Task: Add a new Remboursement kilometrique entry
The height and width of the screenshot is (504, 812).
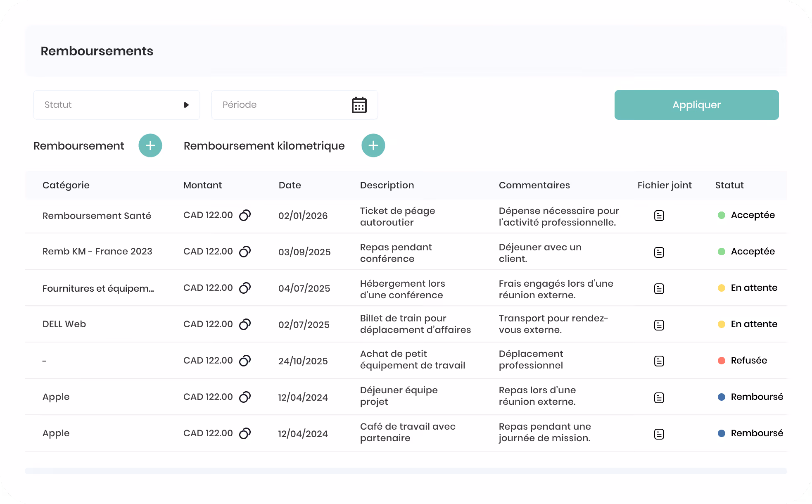Action: pos(373,145)
